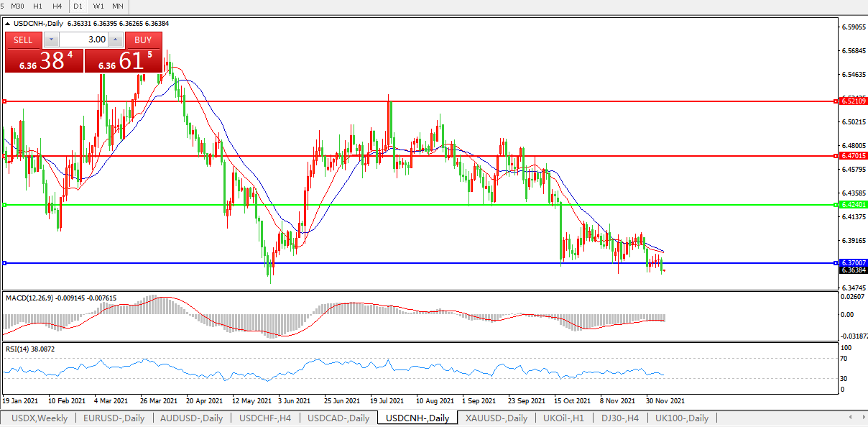This screenshot has width=868, height=427.
Task: Switch to the XAUUSD-,Daily chart tab
Action: 496,418
